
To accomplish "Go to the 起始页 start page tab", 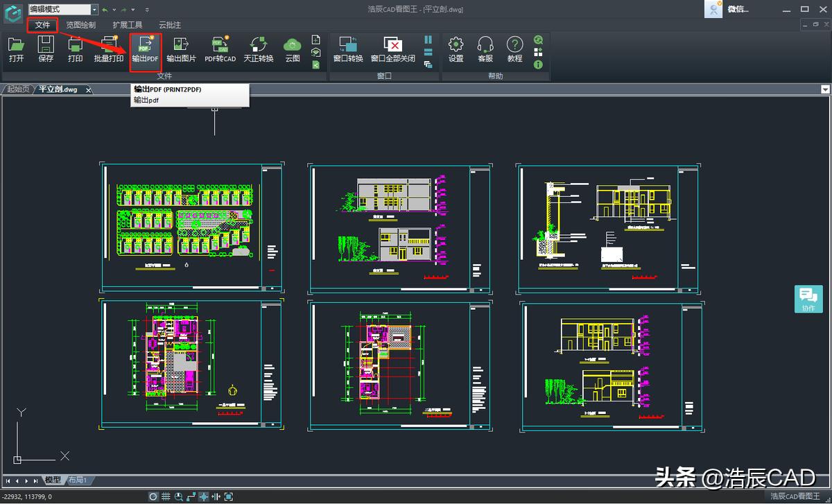I will [x=17, y=89].
